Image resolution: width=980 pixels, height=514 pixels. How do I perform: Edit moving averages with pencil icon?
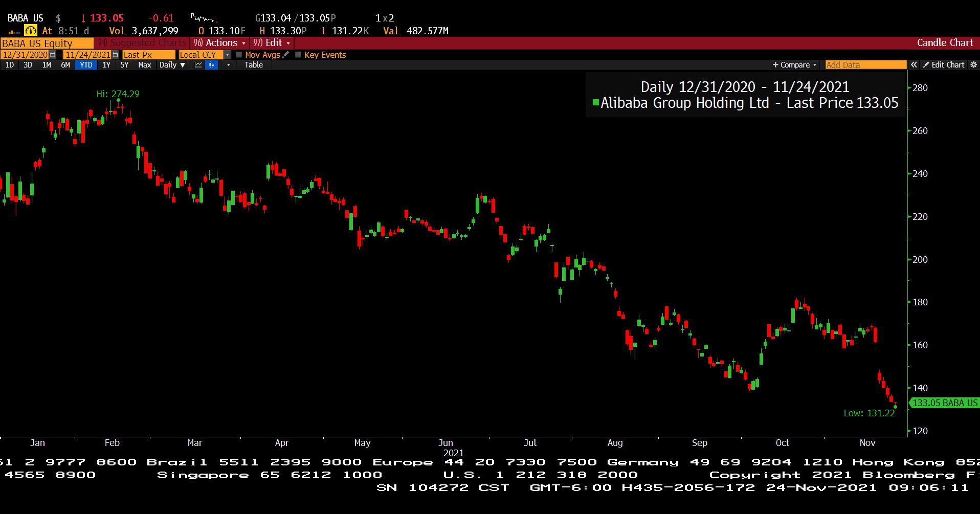click(285, 55)
